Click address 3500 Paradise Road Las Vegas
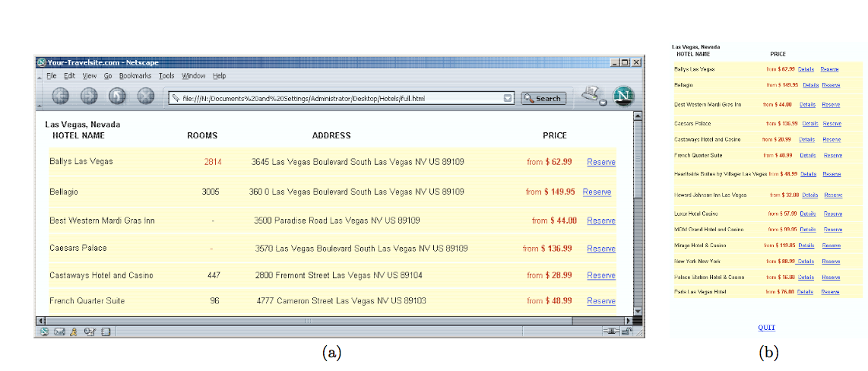The image size is (868, 371). point(337,220)
